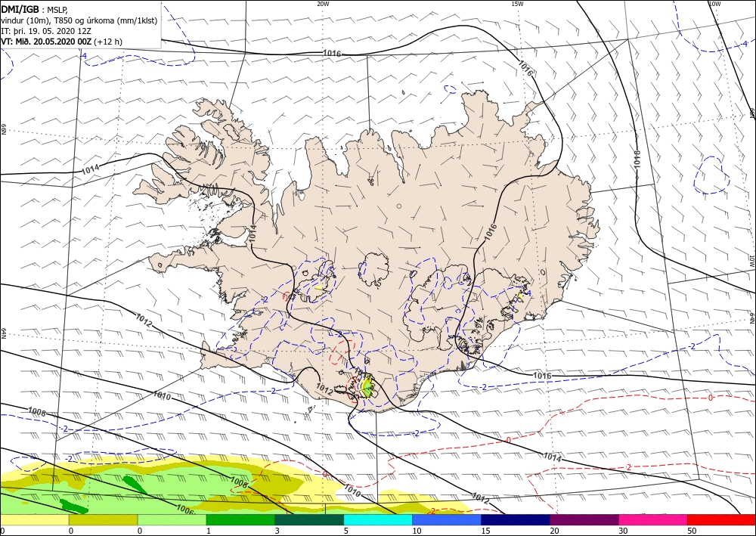The width and height of the screenshot is (756, 536).
Task: Click the 'DMI/IGB : MSLP,' title text
Action: [35, 9]
